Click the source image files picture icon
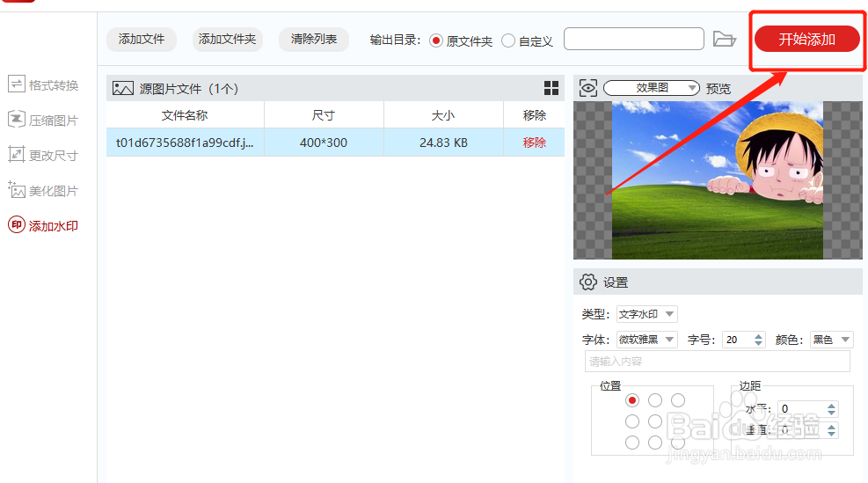The height and width of the screenshot is (483, 868). click(x=123, y=88)
